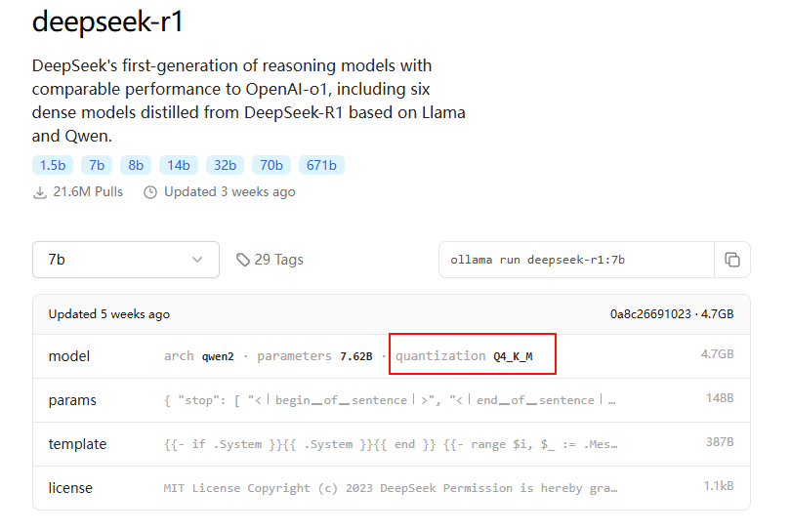Click the download pulls icon
This screenshot has width=791, height=532.
[40, 192]
